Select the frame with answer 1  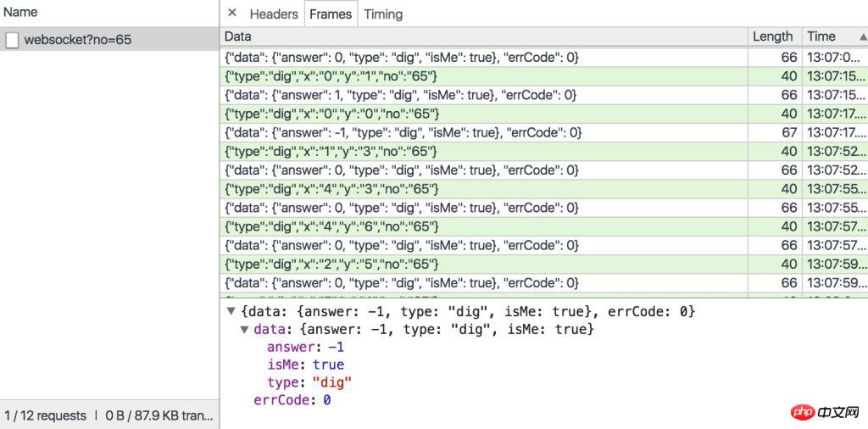(x=401, y=95)
